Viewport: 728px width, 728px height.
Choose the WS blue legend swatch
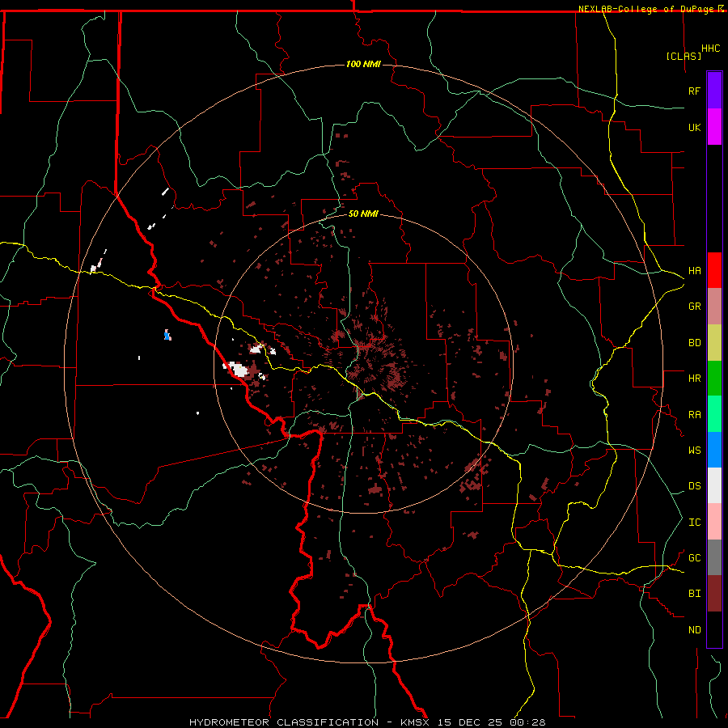[714, 450]
